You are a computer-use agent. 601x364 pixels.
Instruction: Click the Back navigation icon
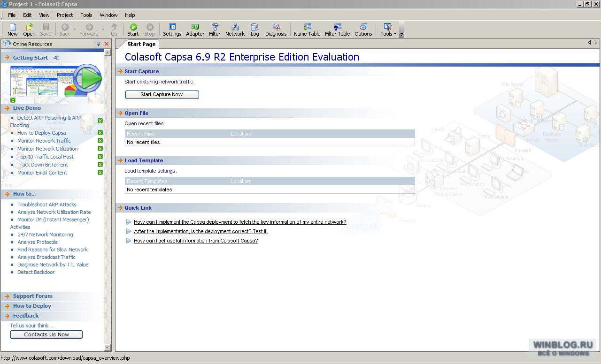(65, 30)
